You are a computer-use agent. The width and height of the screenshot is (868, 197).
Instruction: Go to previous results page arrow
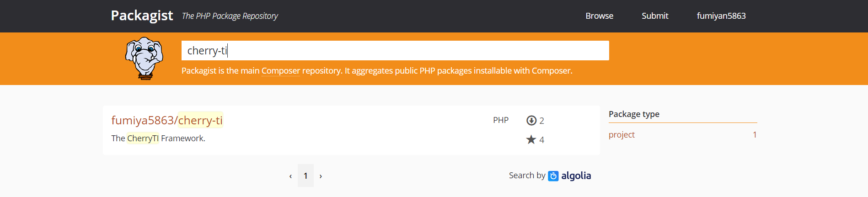coord(290,176)
